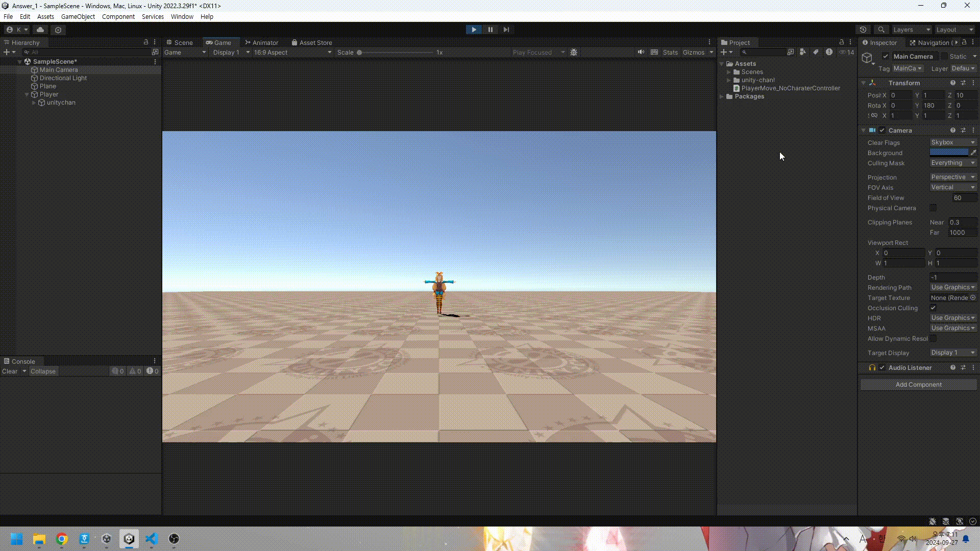Select Plane object in Hierarchy
This screenshot has height=551, width=980.
click(47, 86)
